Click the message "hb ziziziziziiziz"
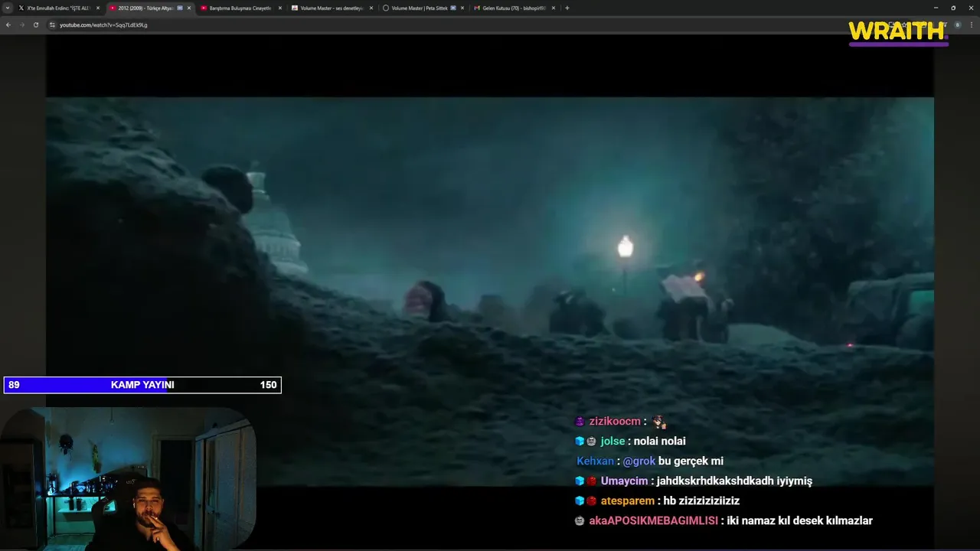Image resolution: width=980 pixels, height=551 pixels. (701, 500)
